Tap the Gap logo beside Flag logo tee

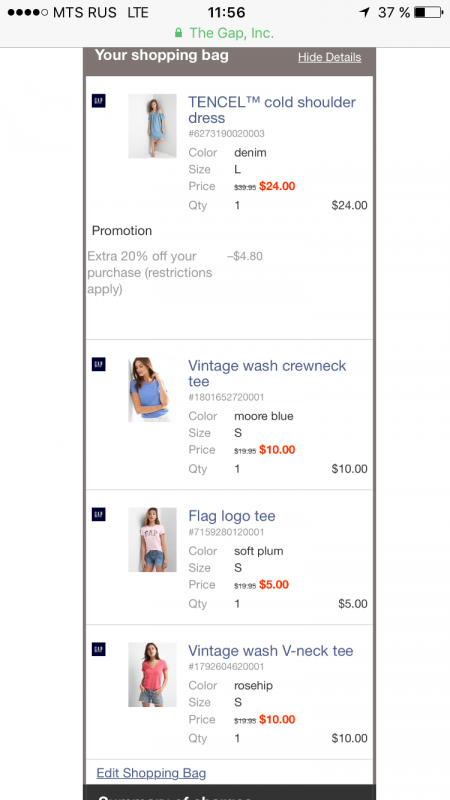click(98, 514)
